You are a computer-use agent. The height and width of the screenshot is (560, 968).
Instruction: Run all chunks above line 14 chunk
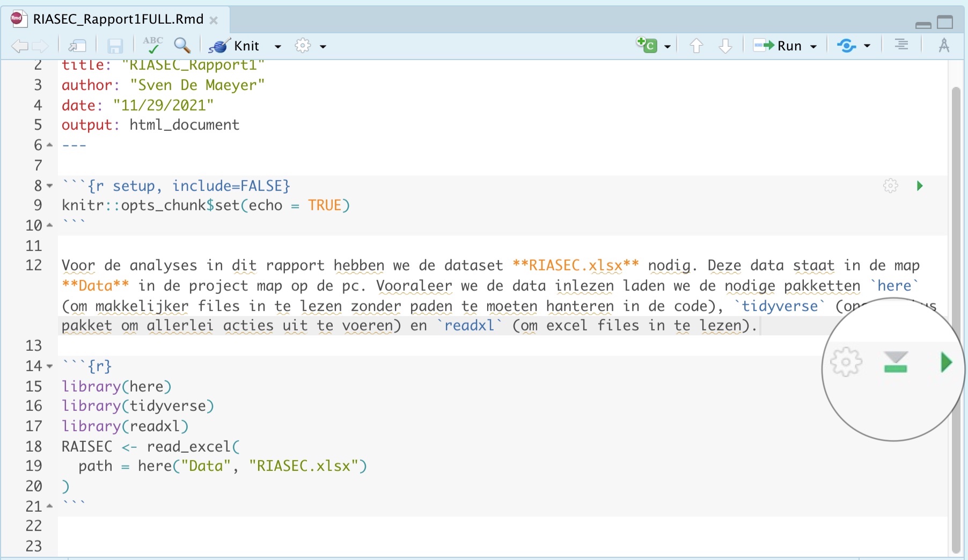coord(896,362)
